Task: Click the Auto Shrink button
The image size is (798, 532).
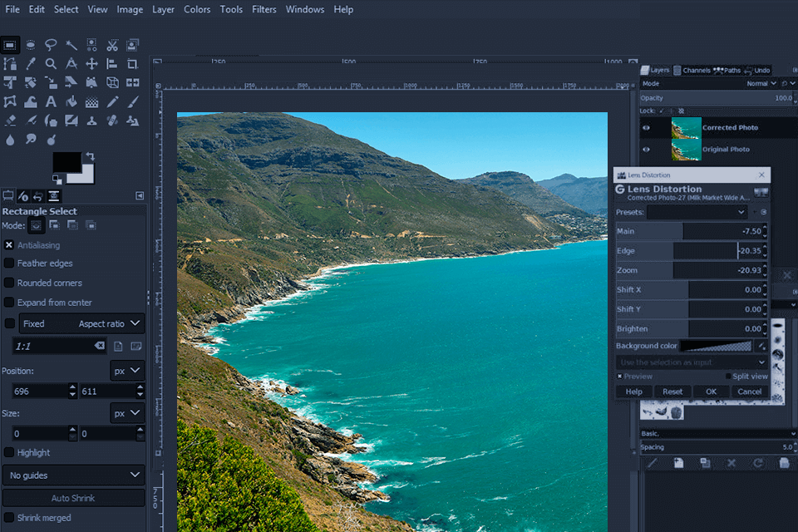Action: tap(73, 496)
